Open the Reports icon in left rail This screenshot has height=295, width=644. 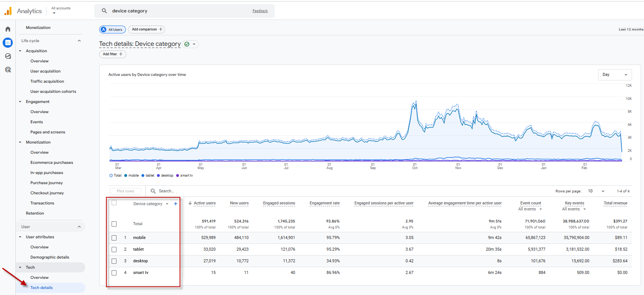click(8, 42)
